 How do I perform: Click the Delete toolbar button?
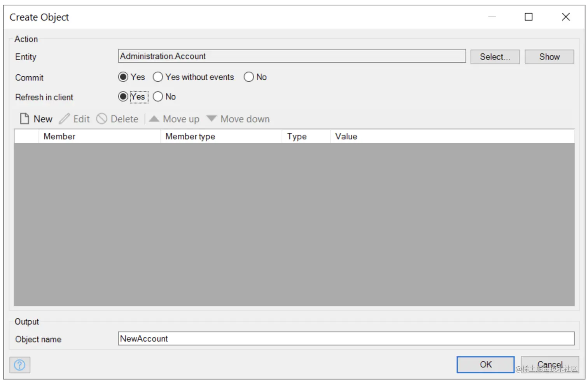click(117, 119)
